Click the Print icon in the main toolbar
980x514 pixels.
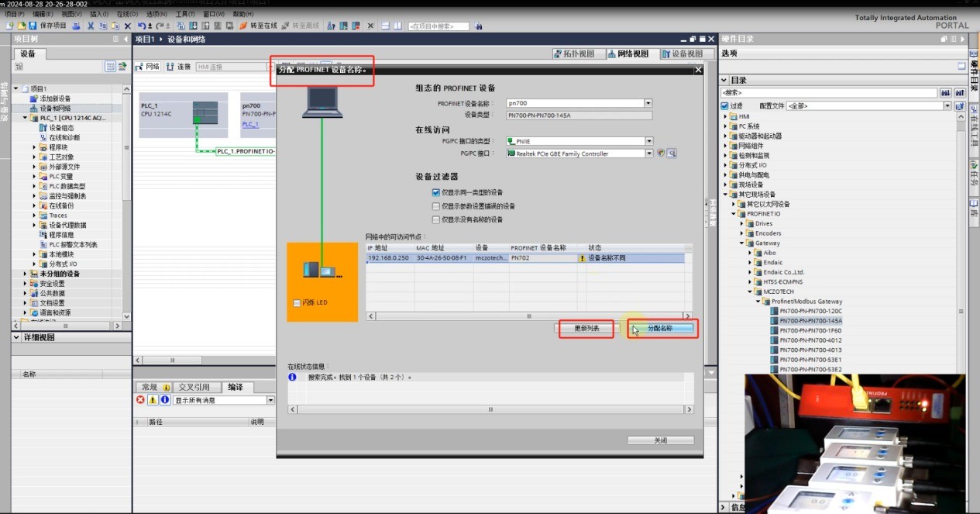[77, 26]
